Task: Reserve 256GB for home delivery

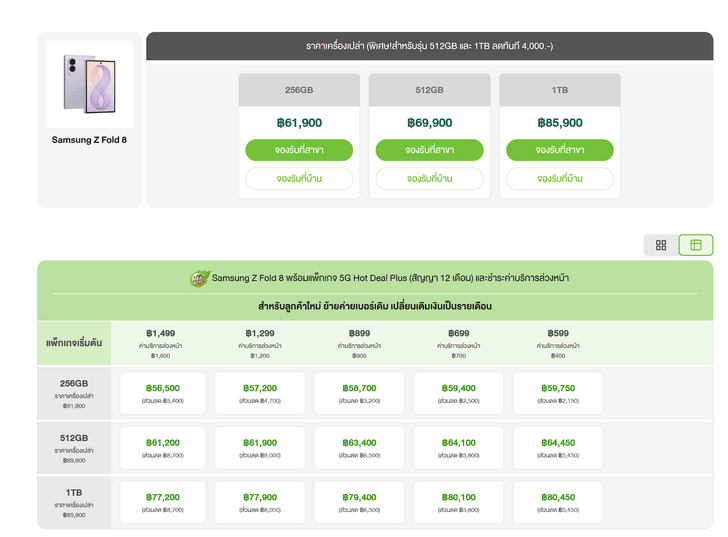Action: tap(299, 179)
